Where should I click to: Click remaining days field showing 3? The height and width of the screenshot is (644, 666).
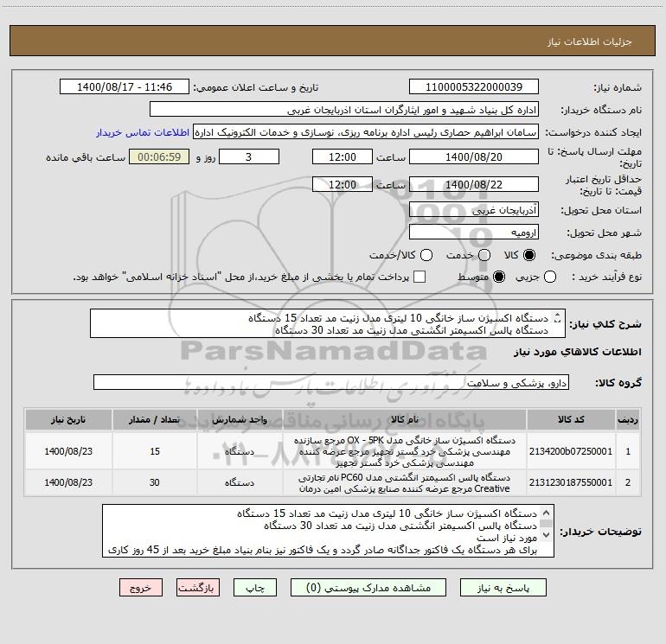click(x=249, y=156)
